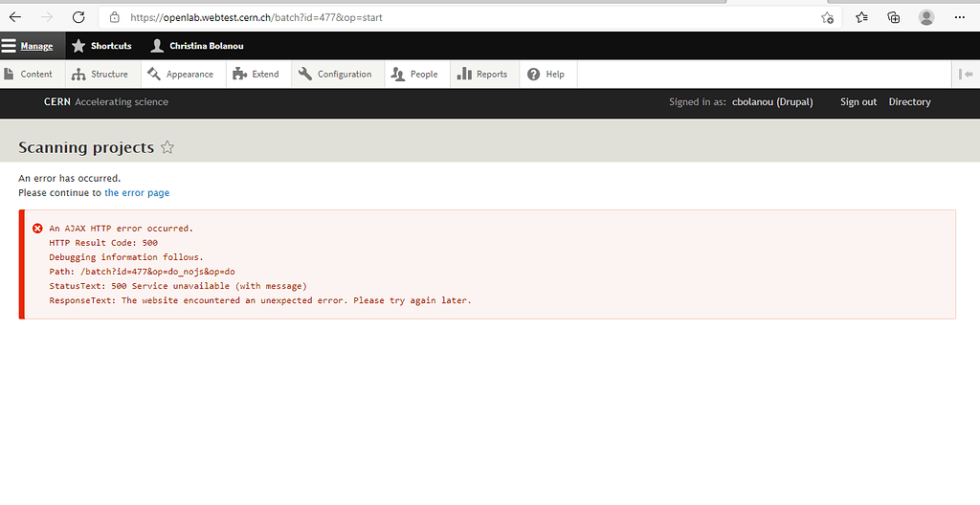980x505 pixels.
Task: Toggle the Manage admin menu
Action: (28, 46)
